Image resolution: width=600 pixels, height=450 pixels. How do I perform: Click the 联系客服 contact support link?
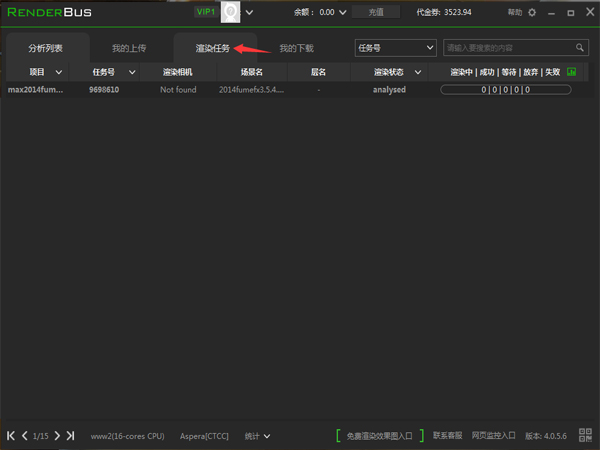pyautogui.click(x=447, y=435)
